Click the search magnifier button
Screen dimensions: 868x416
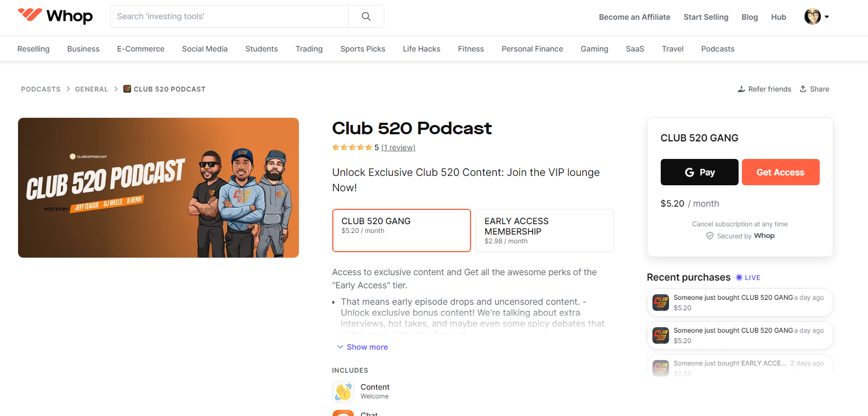coord(366,16)
